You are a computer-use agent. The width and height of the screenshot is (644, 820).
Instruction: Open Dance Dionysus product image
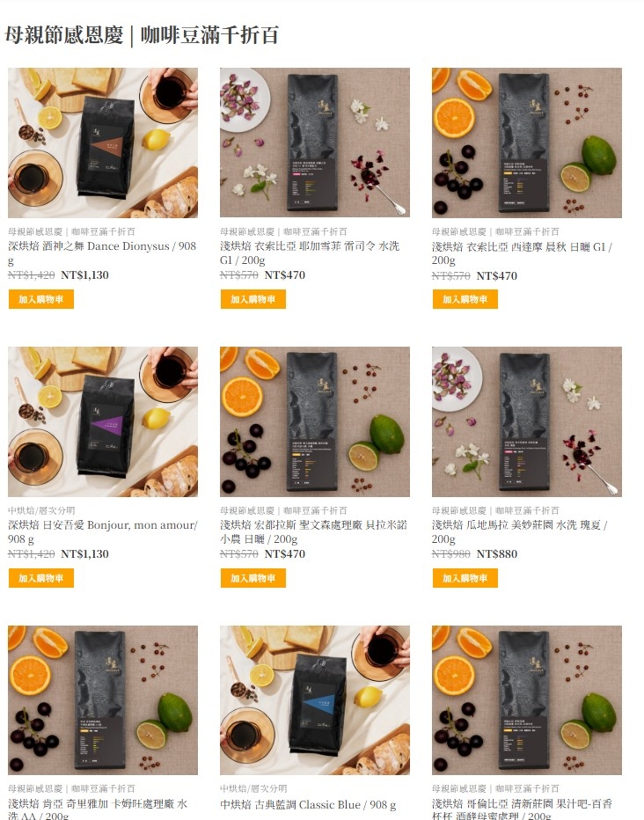tap(103, 143)
